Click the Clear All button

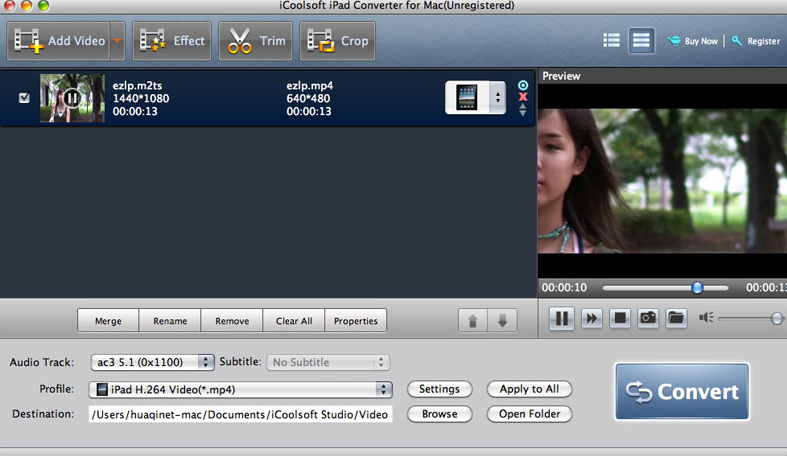294,321
